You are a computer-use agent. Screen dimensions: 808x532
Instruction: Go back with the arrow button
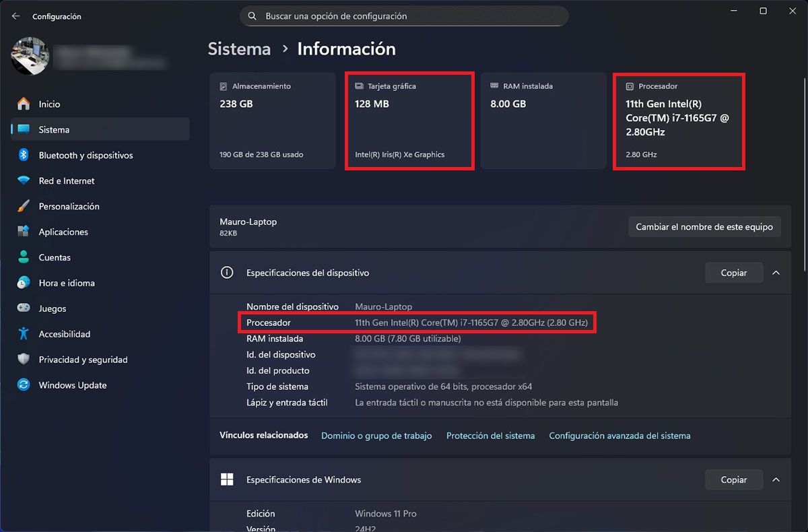[x=15, y=15]
